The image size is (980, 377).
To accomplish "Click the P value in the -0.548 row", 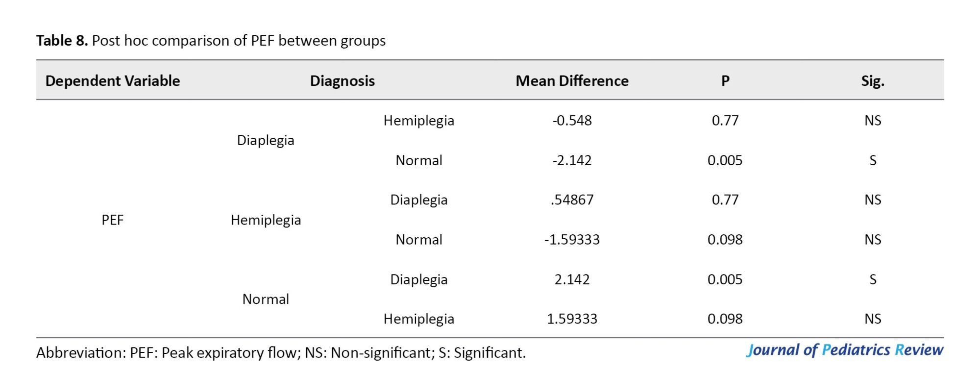I will pyautogui.click(x=725, y=121).
